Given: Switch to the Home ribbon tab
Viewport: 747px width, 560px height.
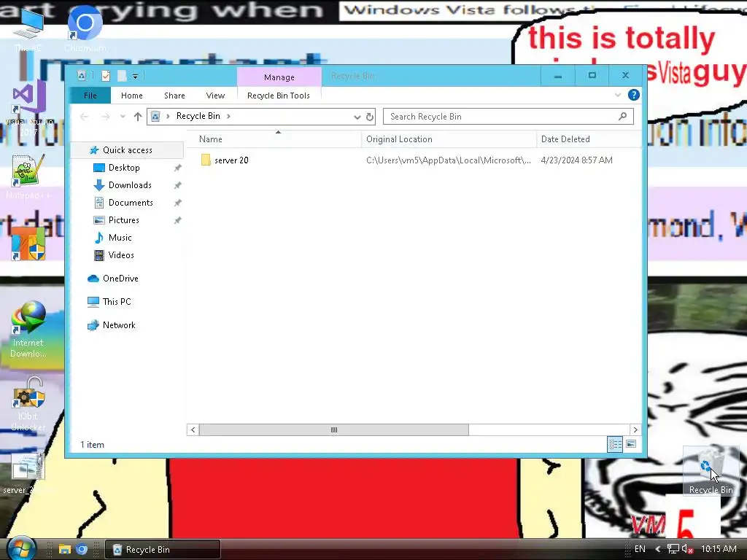Looking at the screenshot, I should (x=132, y=96).
